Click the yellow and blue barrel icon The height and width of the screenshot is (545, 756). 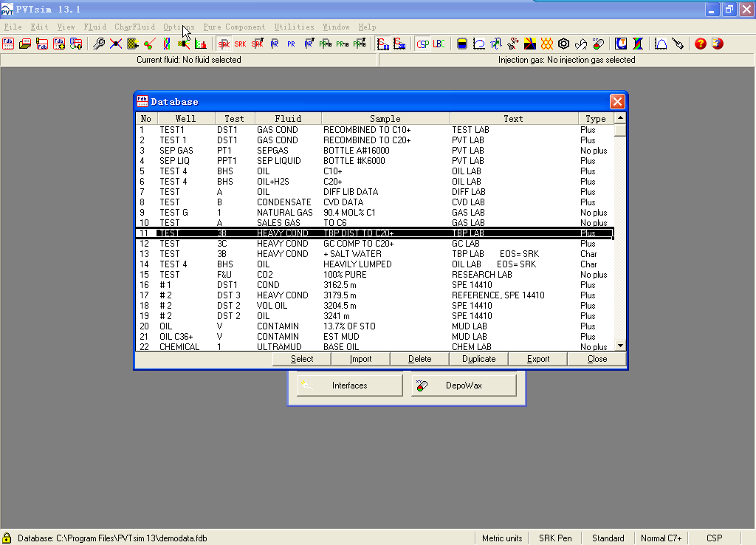pos(462,44)
